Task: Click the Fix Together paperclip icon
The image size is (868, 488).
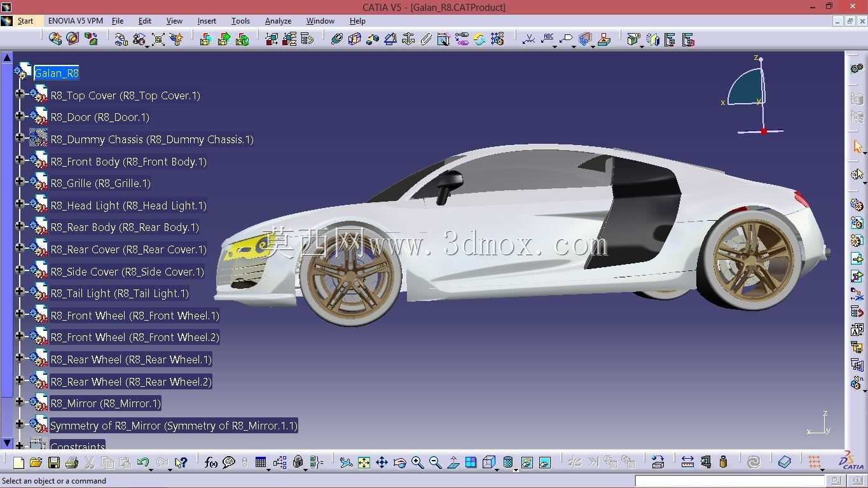Action: tap(426, 39)
